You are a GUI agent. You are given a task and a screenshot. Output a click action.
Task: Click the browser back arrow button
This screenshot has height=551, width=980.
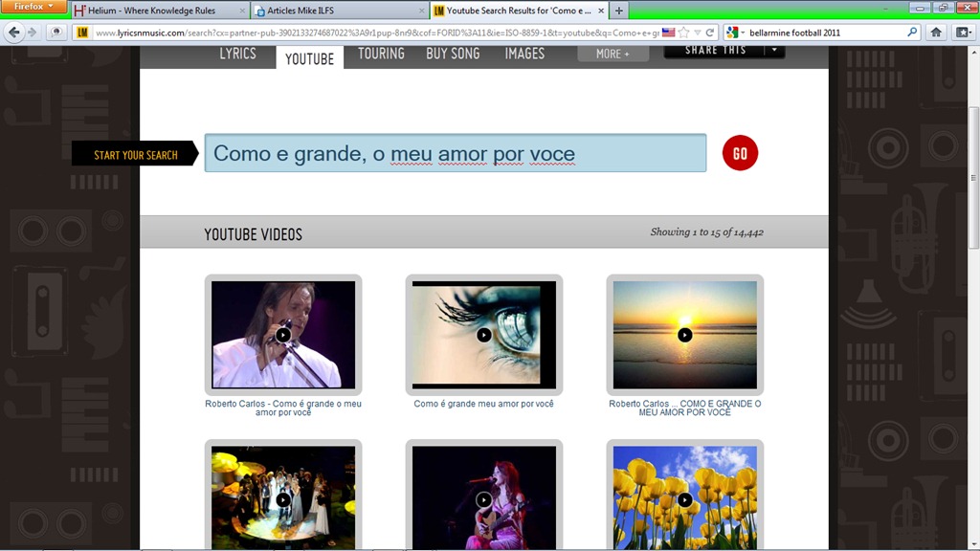coord(14,32)
